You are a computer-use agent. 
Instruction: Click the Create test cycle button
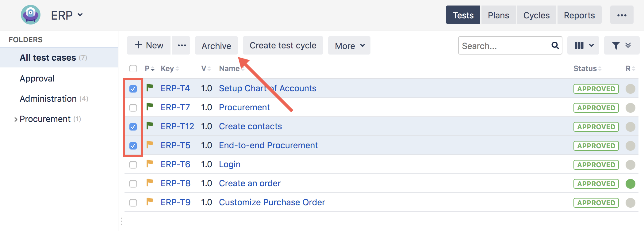283,45
